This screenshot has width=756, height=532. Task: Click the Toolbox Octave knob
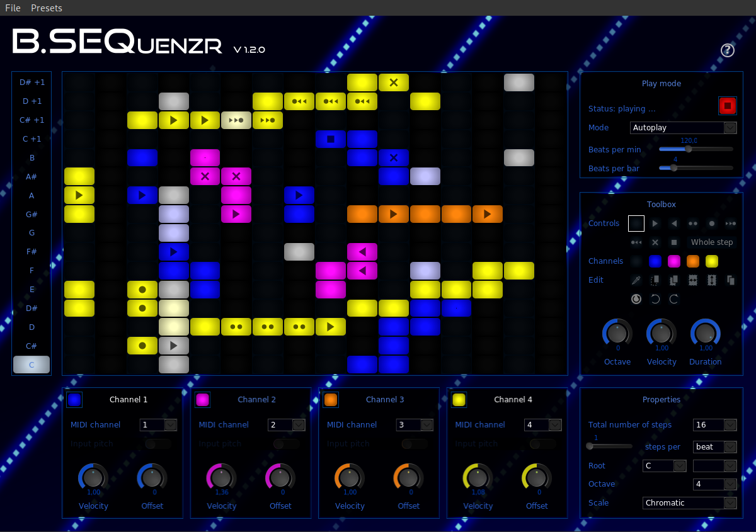[x=617, y=332]
